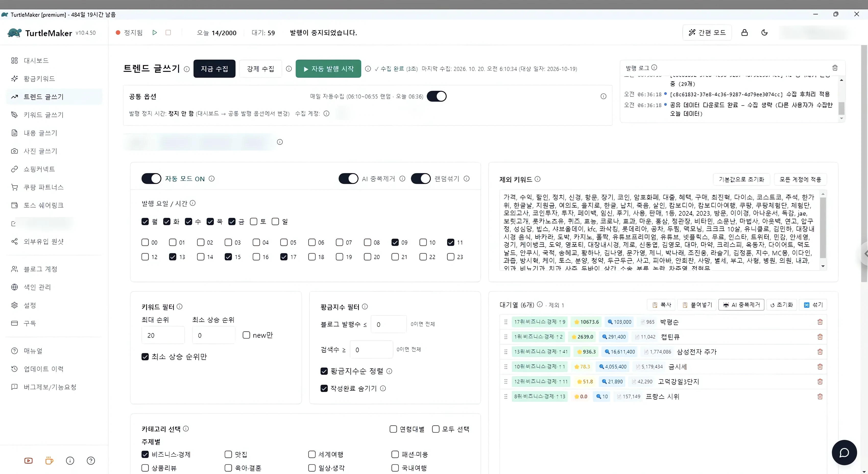
Task: Delete the 박평순 queue row with trash icon
Action: point(820,322)
